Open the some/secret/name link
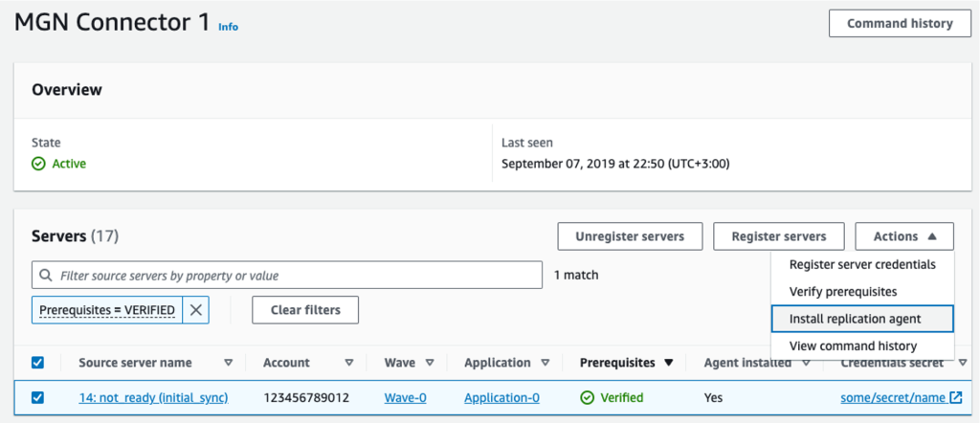Image resolution: width=980 pixels, height=423 pixels. pyautogui.click(x=893, y=397)
